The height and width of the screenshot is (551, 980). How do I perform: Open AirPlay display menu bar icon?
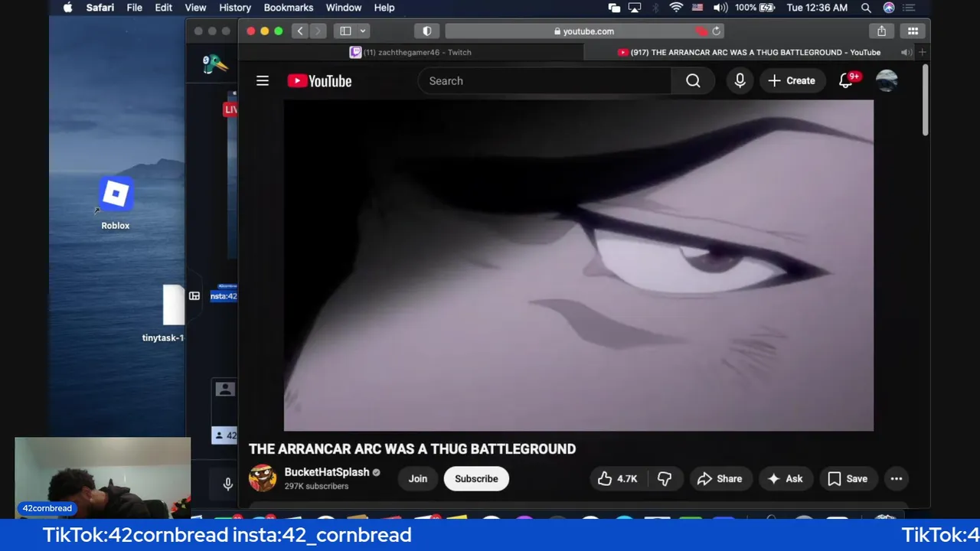[635, 8]
